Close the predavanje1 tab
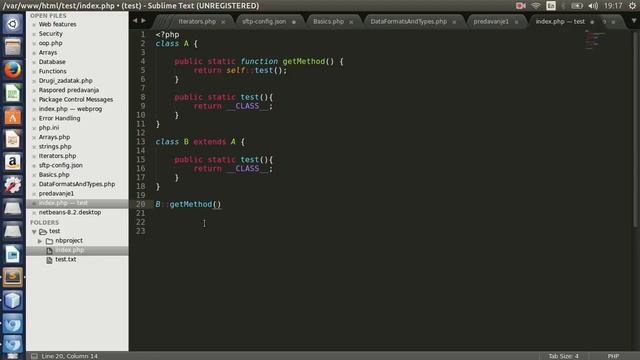The height and width of the screenshot is (360, 640). tap(516, 22)
